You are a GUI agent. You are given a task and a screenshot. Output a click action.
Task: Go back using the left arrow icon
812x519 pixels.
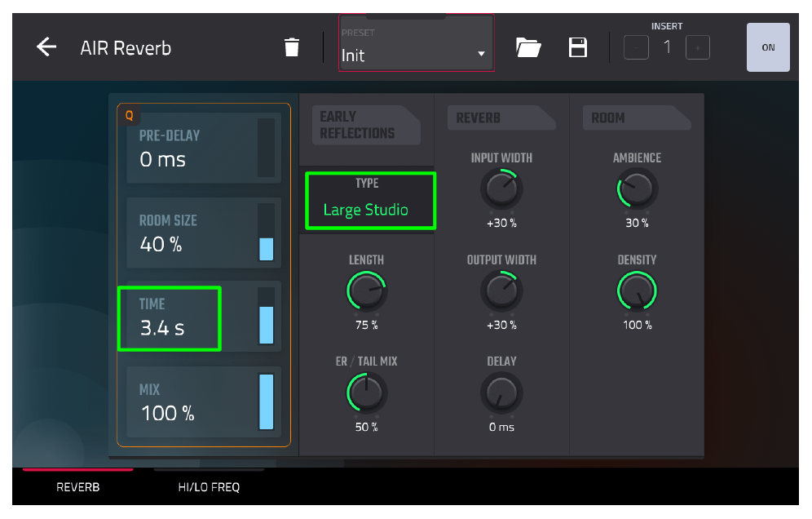point(46,47)
